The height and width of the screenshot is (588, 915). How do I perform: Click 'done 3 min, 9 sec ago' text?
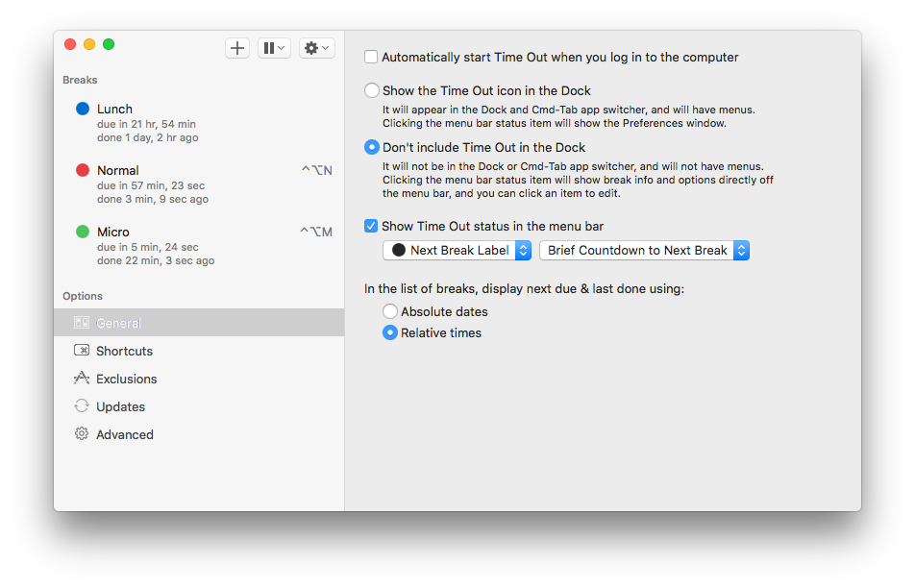(x=153, y=199)
